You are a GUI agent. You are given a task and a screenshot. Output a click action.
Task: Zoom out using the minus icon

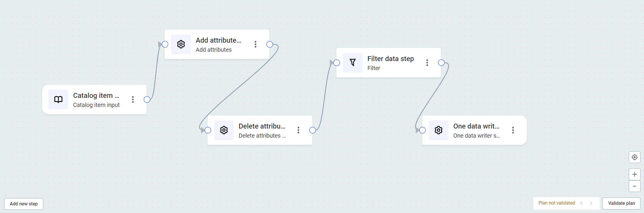634,186
